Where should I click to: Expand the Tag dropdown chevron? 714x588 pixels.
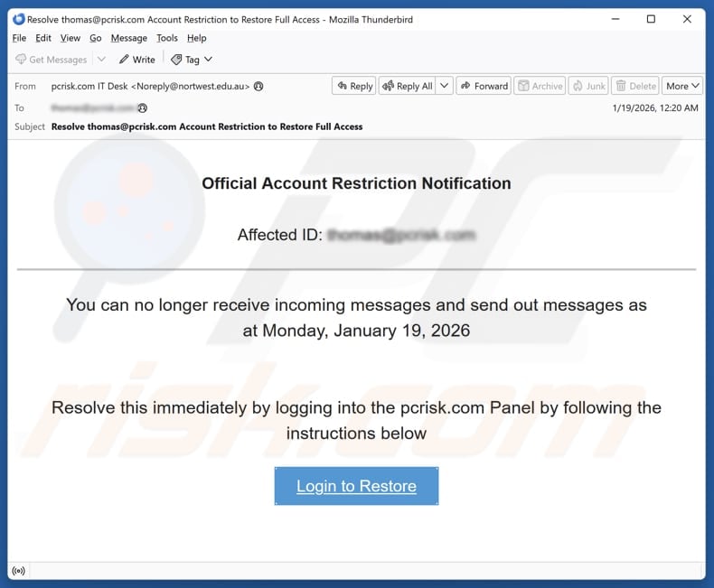tap(208, 60)
